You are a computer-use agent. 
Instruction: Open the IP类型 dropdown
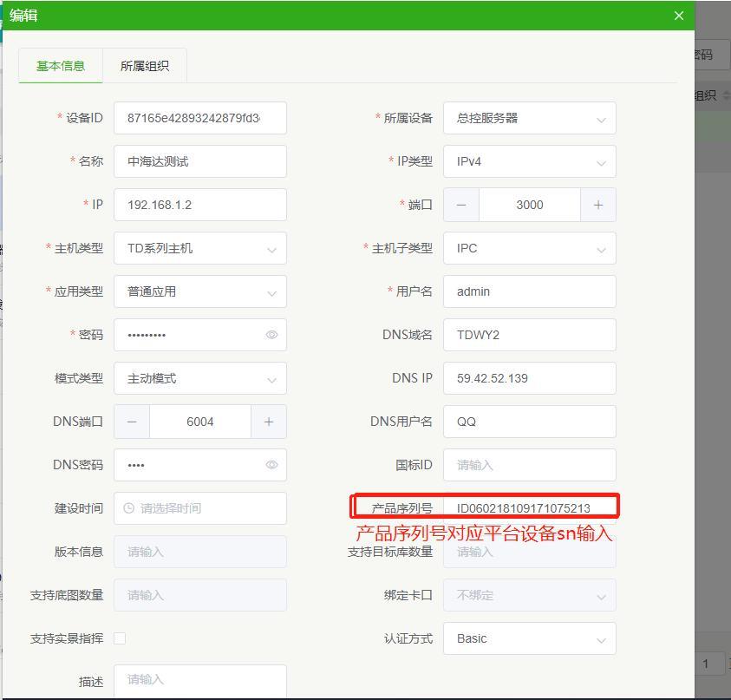click(x=529, y=161)
